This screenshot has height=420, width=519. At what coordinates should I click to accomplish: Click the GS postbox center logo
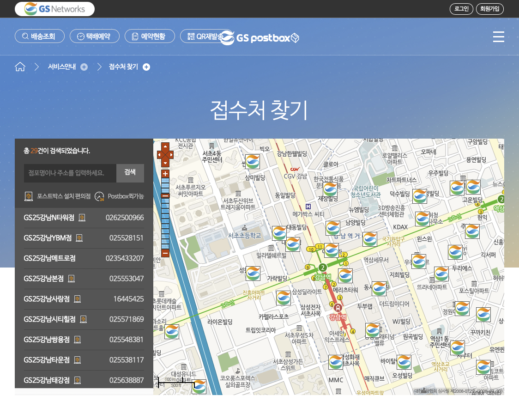(x=259, y=38)
